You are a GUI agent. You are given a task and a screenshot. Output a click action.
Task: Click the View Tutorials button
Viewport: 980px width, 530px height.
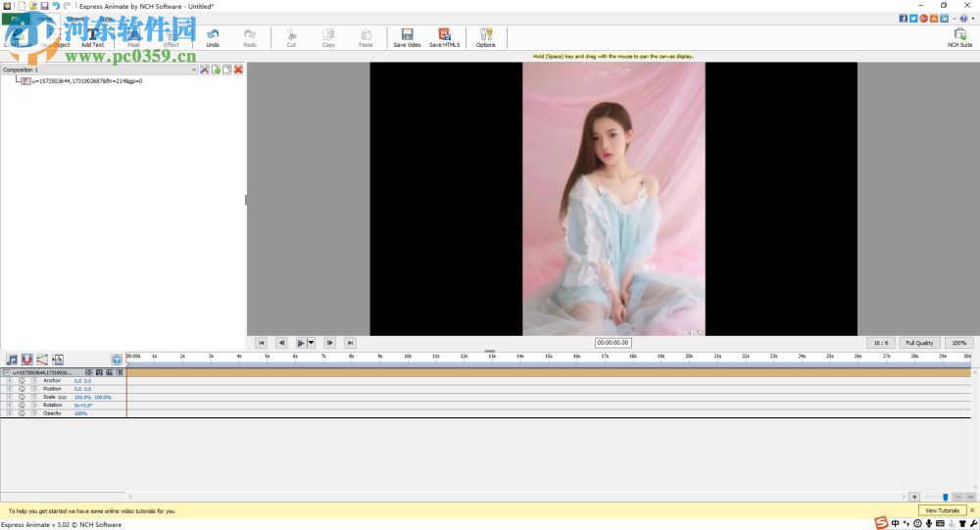pos(942,510)
